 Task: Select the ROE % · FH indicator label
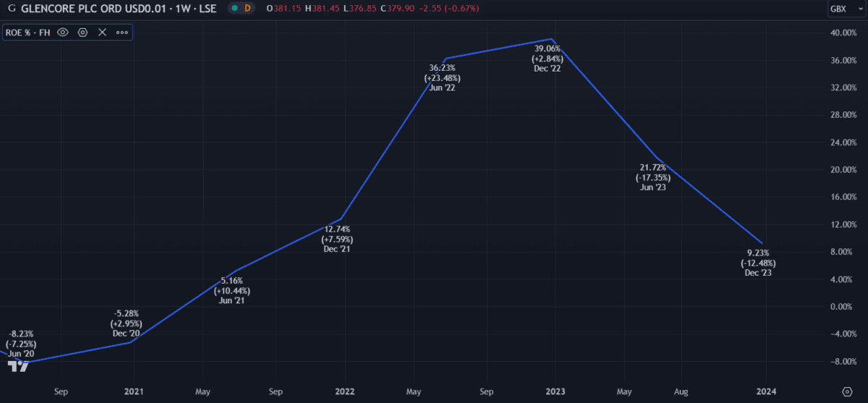tap(29, 33)
